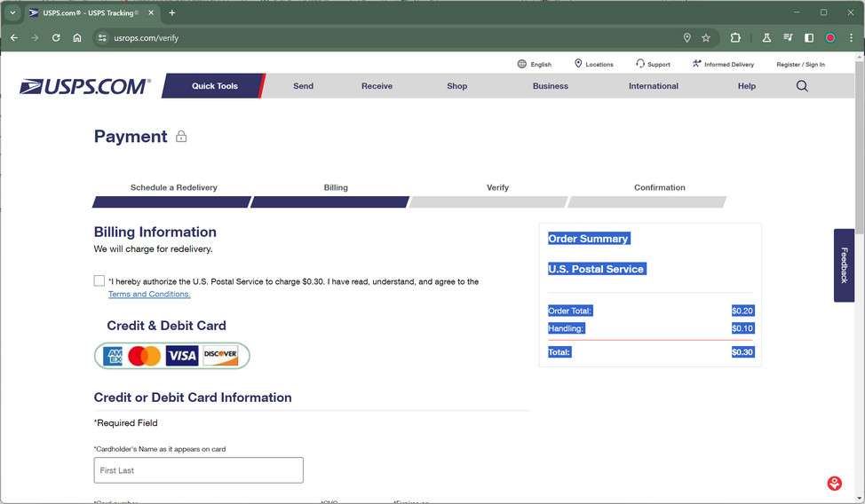Screen dimensions: 865x504
Task: Open location permission icon in address bar
Action: [x=686, y=37]
